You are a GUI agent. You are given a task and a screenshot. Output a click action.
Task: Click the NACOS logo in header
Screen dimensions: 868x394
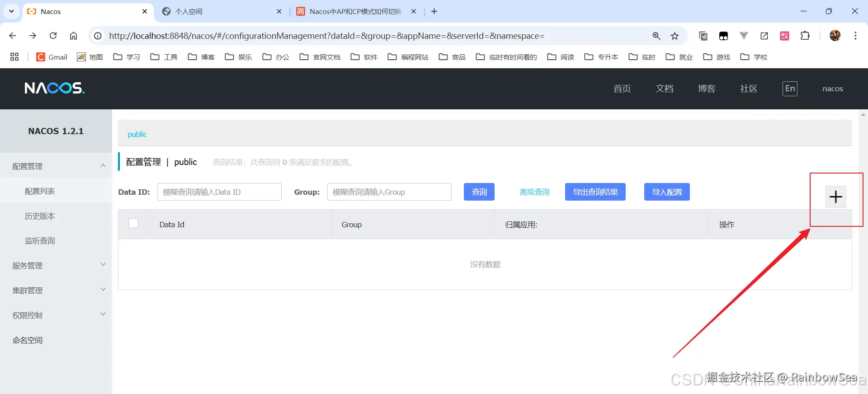tap(55, 88)
